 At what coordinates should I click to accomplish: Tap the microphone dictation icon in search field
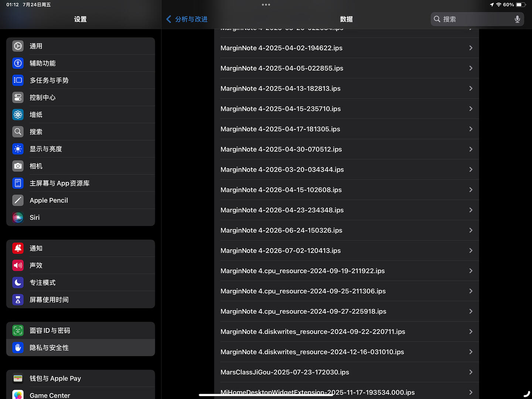[x=517, y=19]
